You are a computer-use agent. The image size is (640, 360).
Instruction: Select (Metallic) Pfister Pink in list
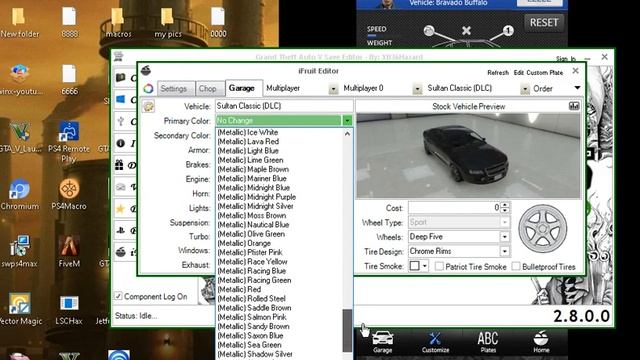[x=250, y=252]
